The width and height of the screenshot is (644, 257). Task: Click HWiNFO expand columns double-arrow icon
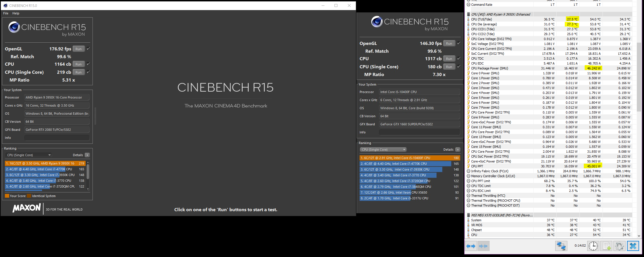[x=471, y=246]
